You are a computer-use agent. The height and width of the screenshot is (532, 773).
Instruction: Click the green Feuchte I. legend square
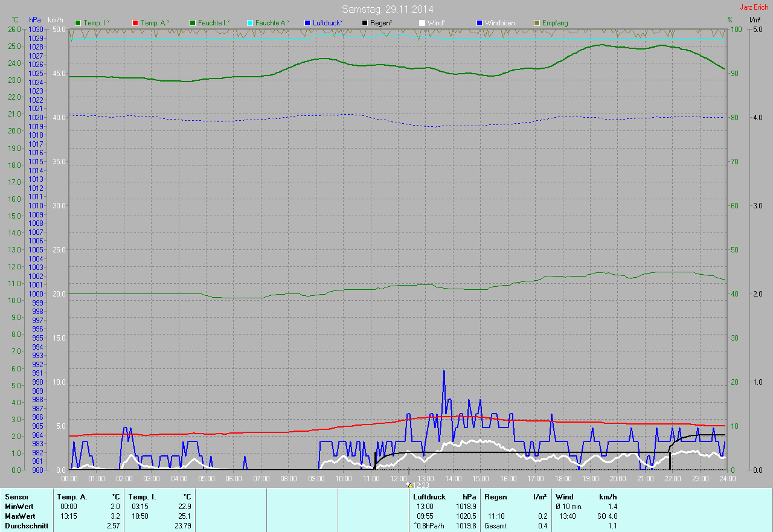point(193,23)
